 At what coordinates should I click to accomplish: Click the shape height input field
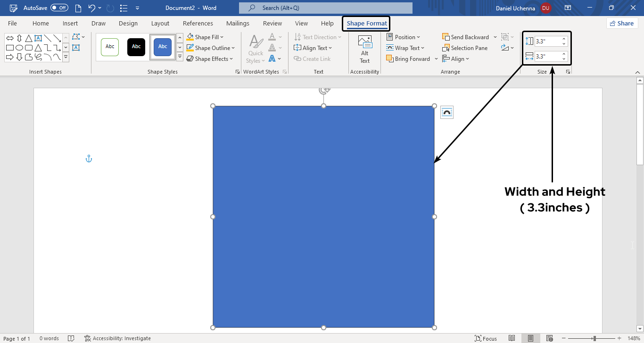click(x=547, y=42)
